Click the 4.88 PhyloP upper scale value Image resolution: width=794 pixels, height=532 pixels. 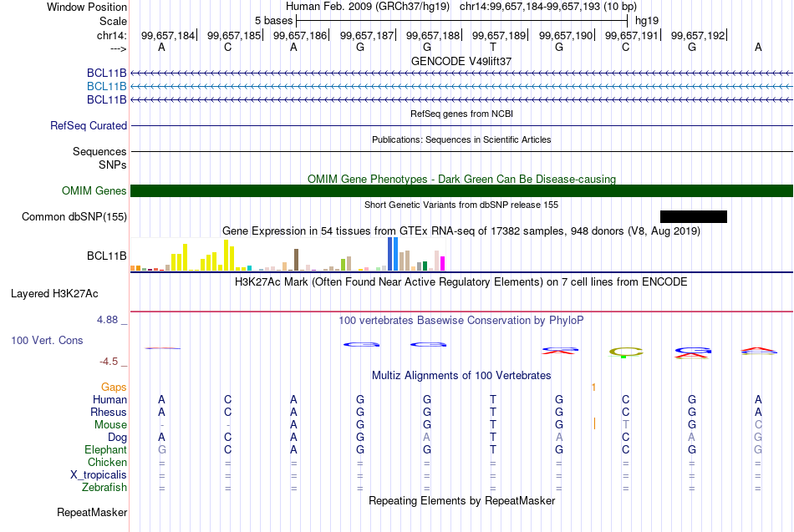[107, 320]
